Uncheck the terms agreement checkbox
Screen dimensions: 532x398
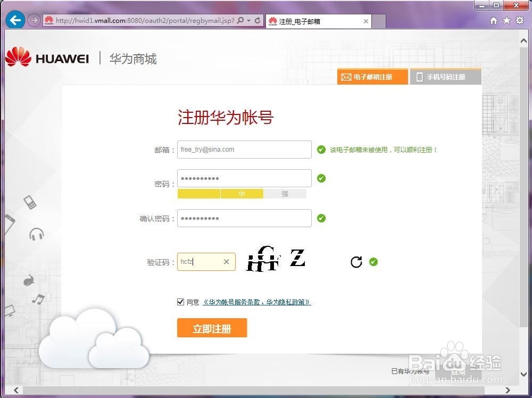pyautogui.click(x=181, y=302)
